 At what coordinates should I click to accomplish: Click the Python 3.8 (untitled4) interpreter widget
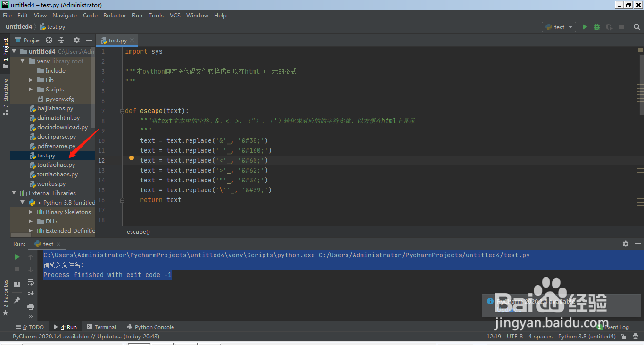tap(587, 337)
